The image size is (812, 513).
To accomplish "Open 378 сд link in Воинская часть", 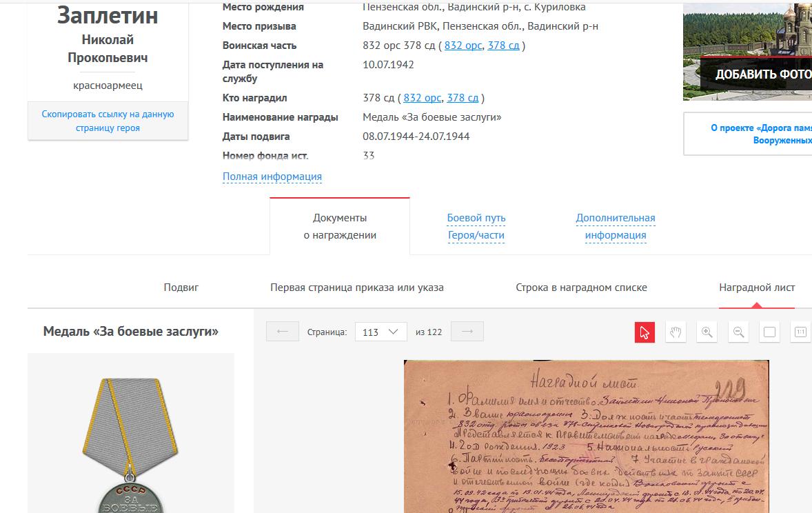I will 503,46.
